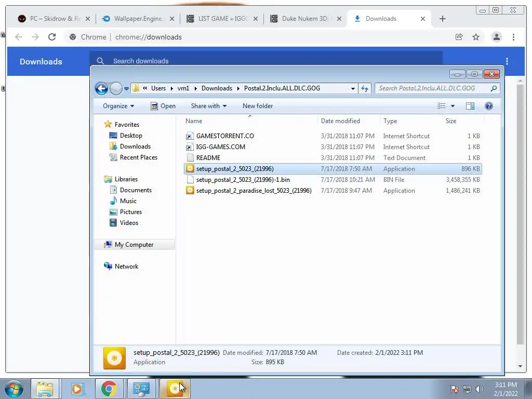The width and height of the screenshot is (532, 399).
Task: Open Downloads in the navigation pane
Action: [135, 146]
